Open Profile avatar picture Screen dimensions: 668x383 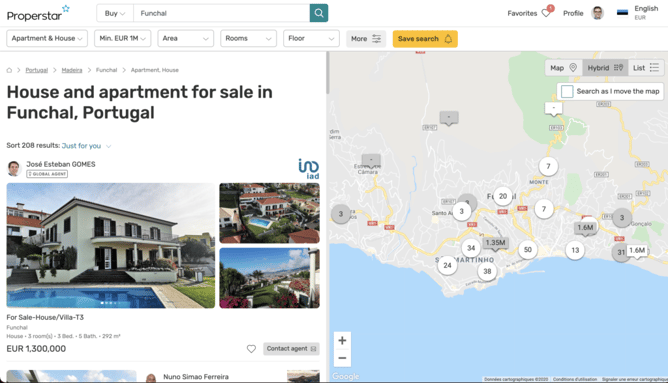597,13
